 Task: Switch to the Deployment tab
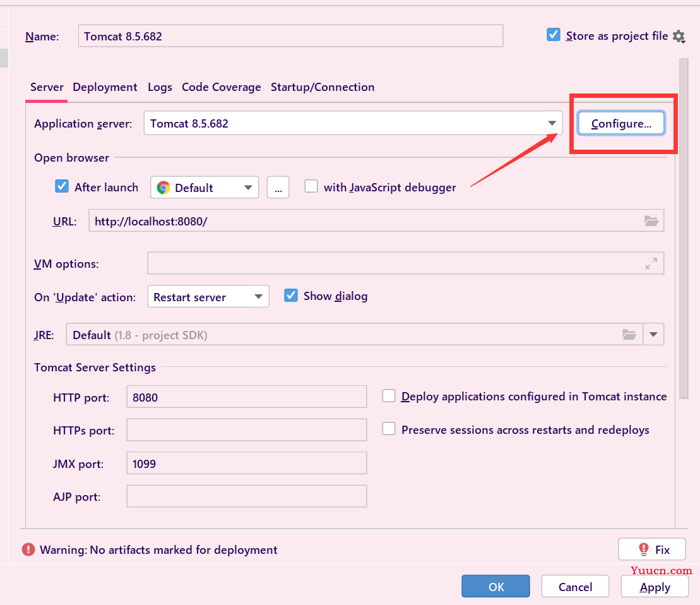click(x=105, y=87)
